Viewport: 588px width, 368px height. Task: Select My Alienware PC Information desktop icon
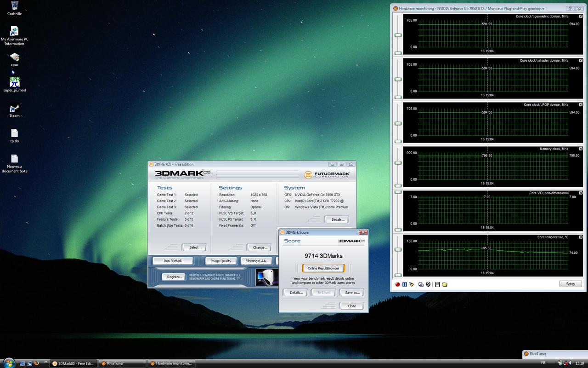(x=15, y=35)
